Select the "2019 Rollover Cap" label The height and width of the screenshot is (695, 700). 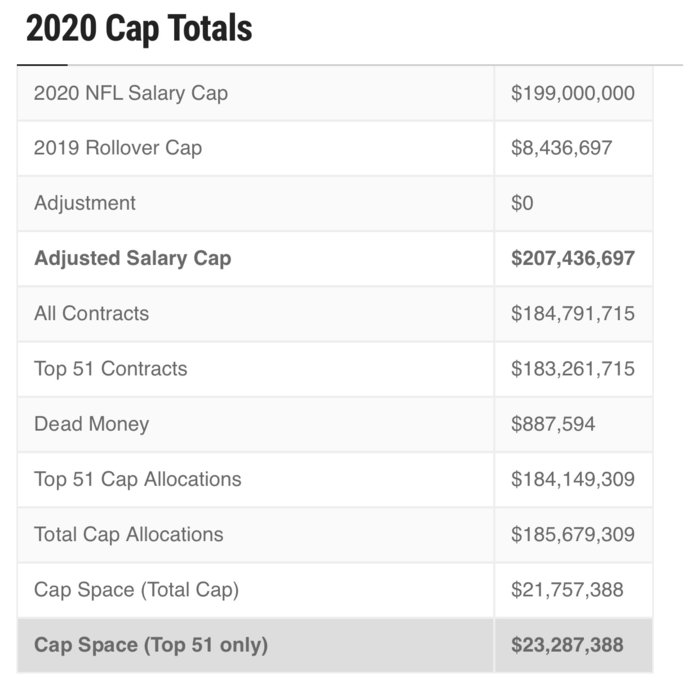pos(118,148)
